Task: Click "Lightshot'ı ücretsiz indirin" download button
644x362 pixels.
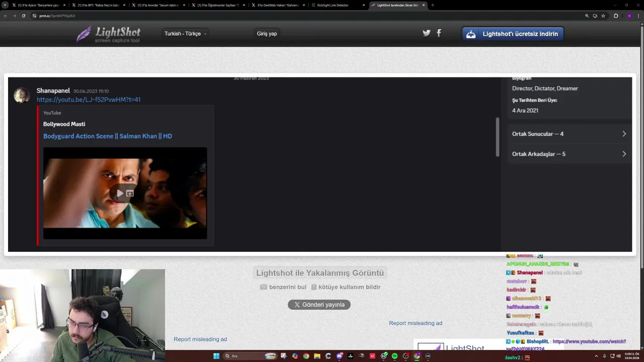Action: pos(513,34)
